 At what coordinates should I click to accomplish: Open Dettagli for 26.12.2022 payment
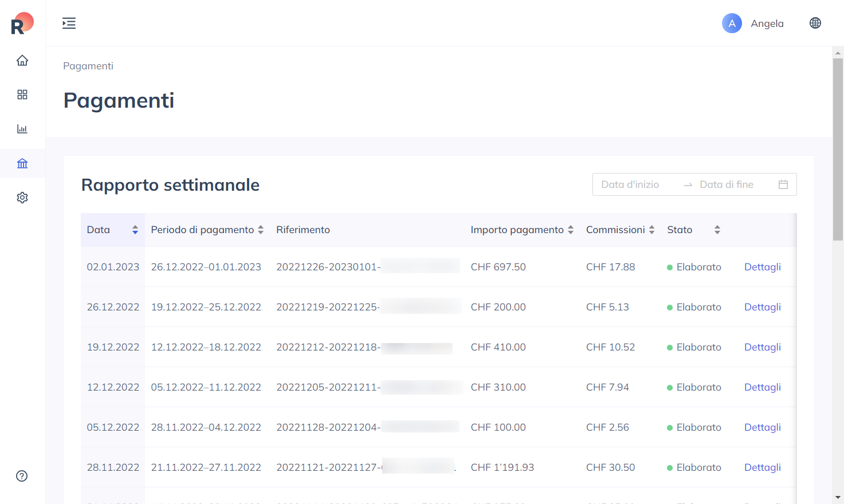763,307
